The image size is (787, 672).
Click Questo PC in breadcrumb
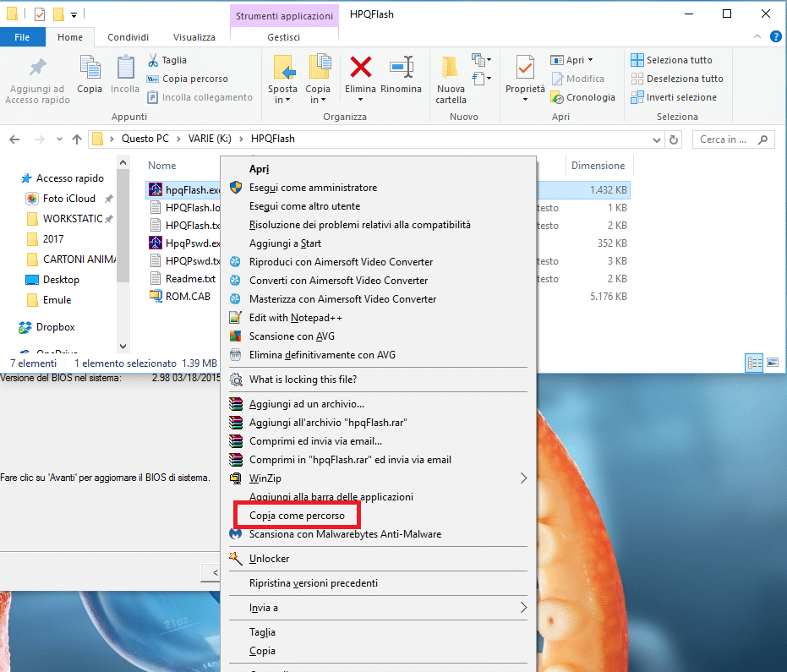click(x=145, y=139)
